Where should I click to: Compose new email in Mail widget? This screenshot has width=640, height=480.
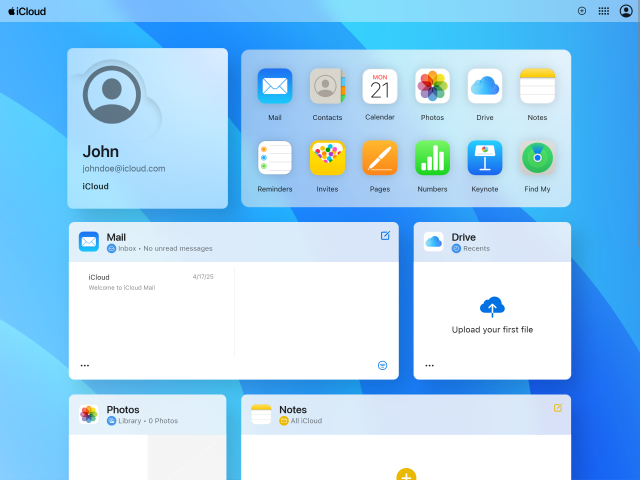point(385,236)
